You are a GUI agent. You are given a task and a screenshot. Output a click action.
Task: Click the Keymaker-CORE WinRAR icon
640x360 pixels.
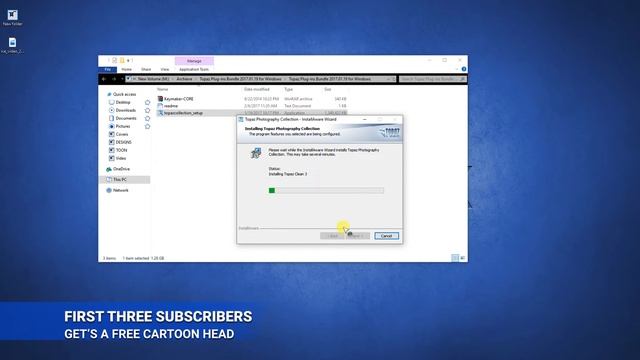coord(160,99)
